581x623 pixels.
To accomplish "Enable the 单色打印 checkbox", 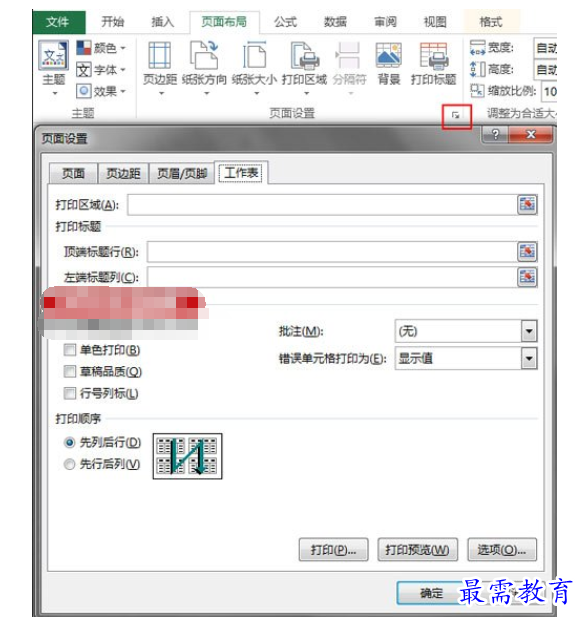I will [70, 350].
